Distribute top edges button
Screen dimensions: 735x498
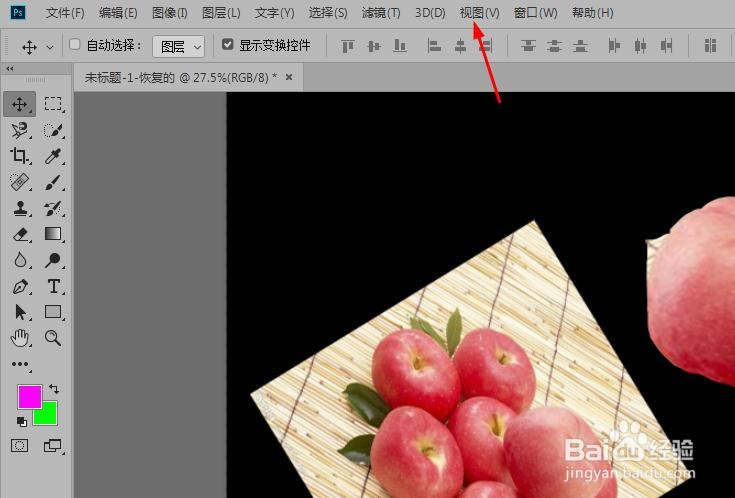tap(528, 46)
